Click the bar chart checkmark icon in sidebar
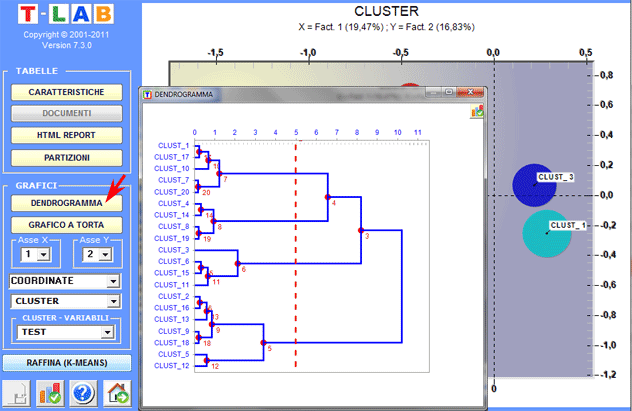 coord(50,392)
